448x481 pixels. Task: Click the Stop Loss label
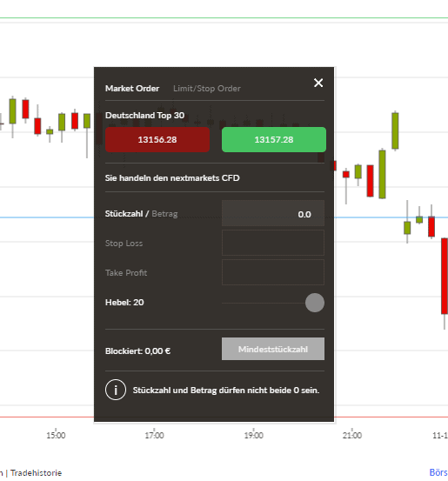[x=124, y=244]
